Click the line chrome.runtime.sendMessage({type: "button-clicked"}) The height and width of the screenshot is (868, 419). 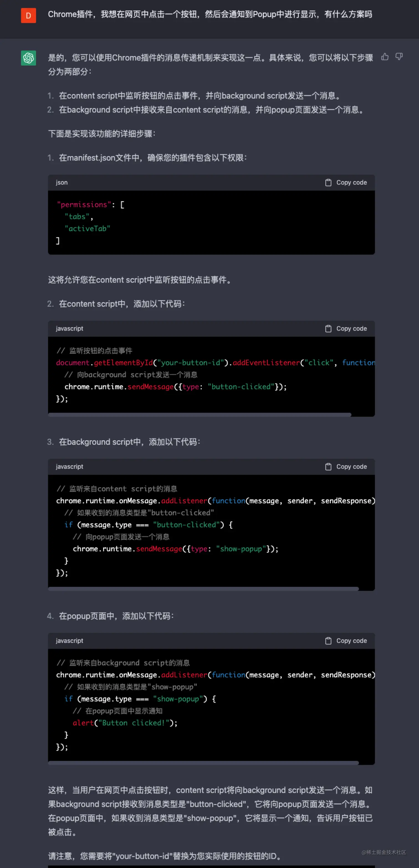[175, 387]
